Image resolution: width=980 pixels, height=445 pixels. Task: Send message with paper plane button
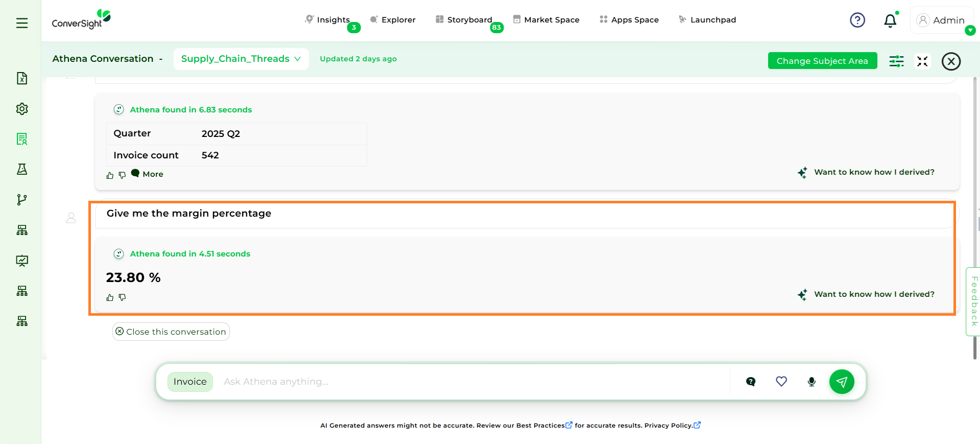click(841, 382)
